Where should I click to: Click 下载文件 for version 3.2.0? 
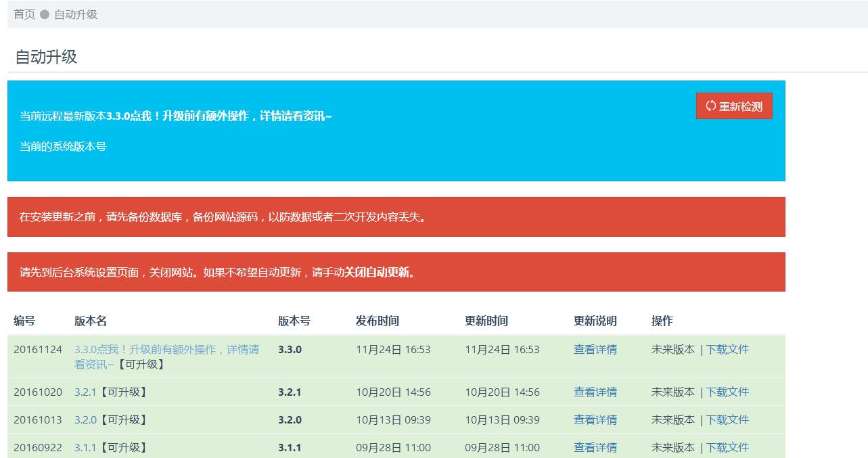click(728, 419)
